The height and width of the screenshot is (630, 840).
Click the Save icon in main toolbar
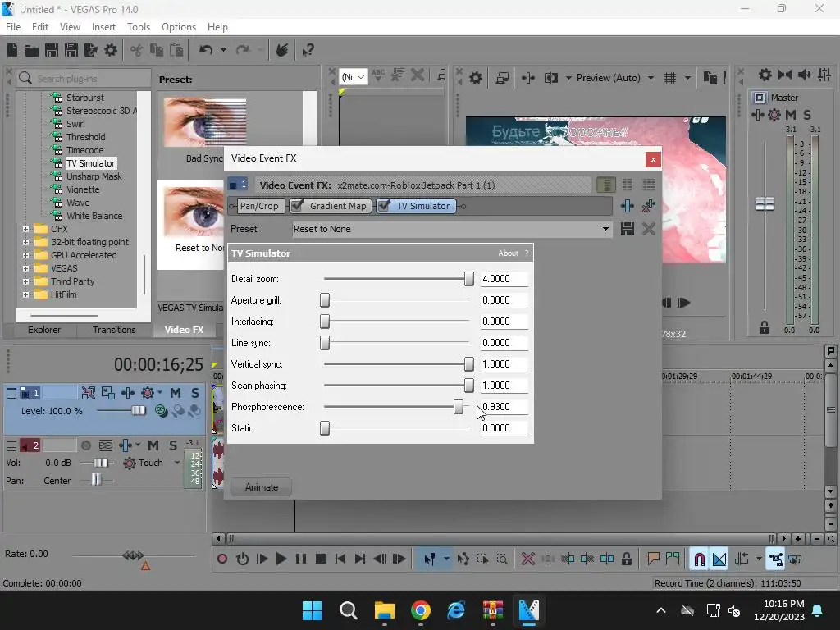tap(52, 50)
